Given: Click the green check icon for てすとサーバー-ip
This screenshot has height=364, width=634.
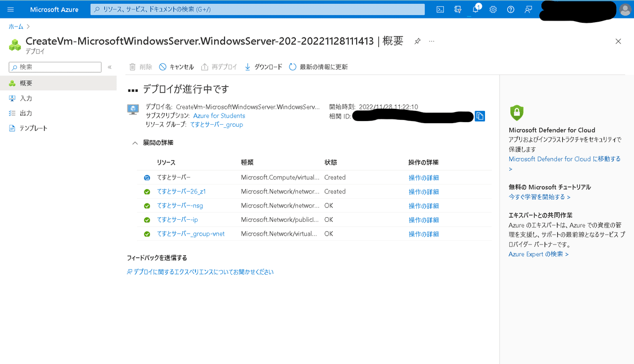Looking at the screenshot, I should pos(147,220).
